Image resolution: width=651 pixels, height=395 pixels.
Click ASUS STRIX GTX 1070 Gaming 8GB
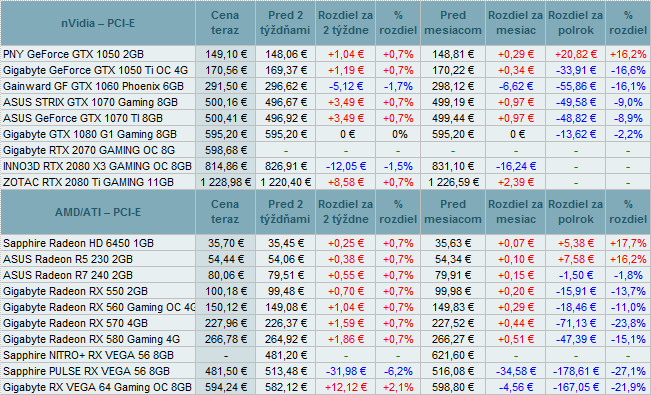[x=90, y=102]
